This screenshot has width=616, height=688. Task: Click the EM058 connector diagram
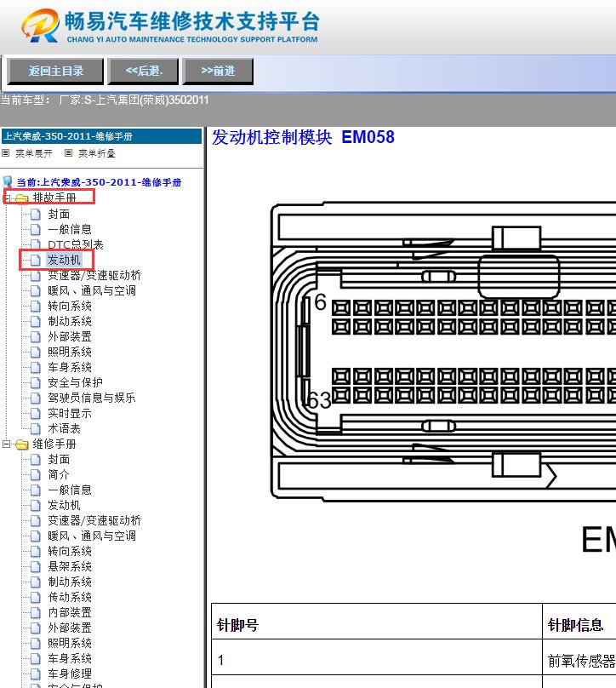tap(442, 351)
